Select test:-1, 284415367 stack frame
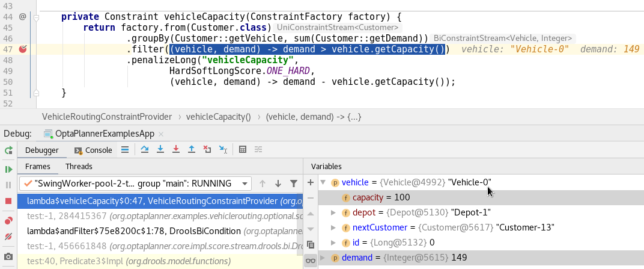This screenshot has width=644, height=269. click(x=160, y=216)
